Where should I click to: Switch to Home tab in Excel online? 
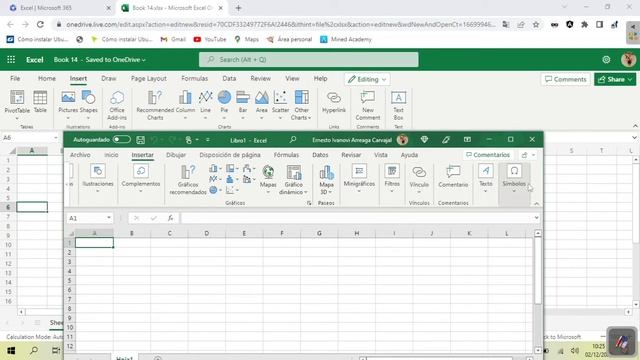point(47,78)
